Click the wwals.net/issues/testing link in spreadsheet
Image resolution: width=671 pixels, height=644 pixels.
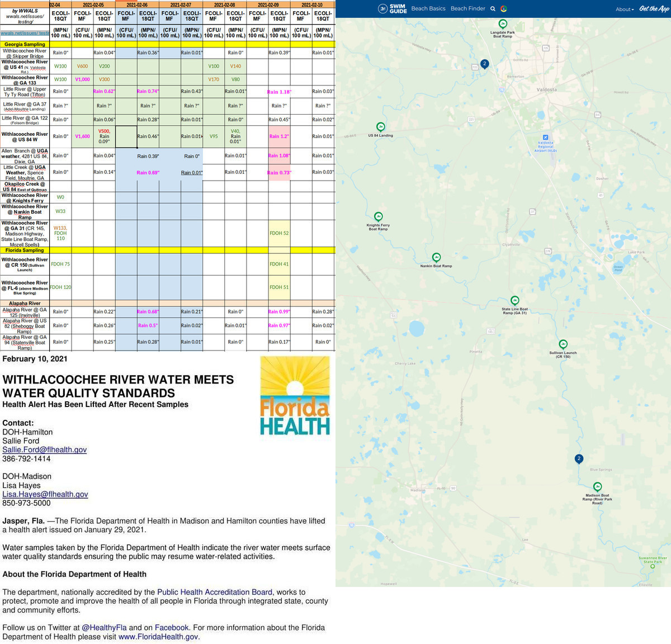25,33
